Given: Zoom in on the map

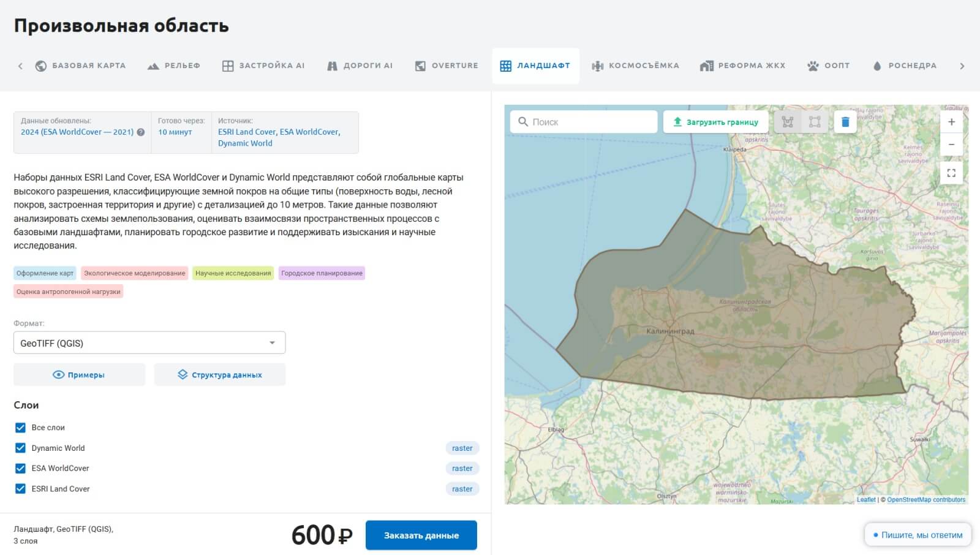Looking at the screenshot, I should [951, 122].
